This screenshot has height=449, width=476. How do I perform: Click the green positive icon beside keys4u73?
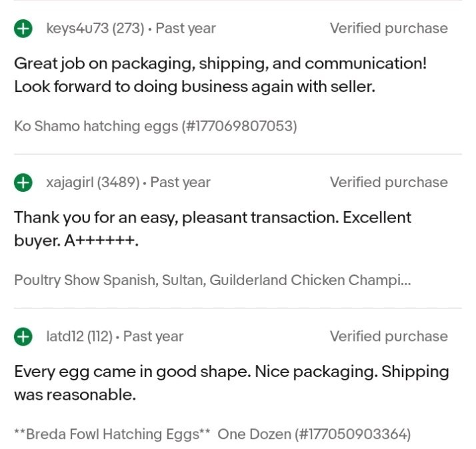[x=23, y=29]
